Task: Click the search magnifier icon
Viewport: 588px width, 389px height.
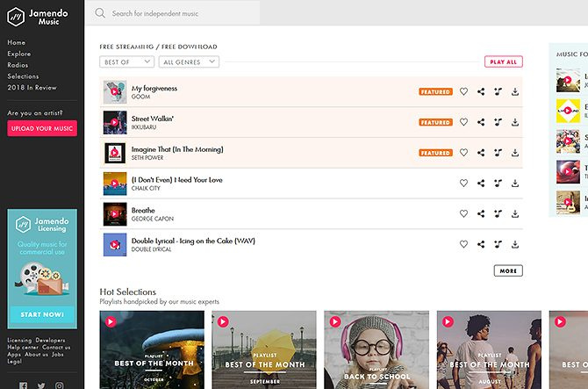Action: point(100,13)
